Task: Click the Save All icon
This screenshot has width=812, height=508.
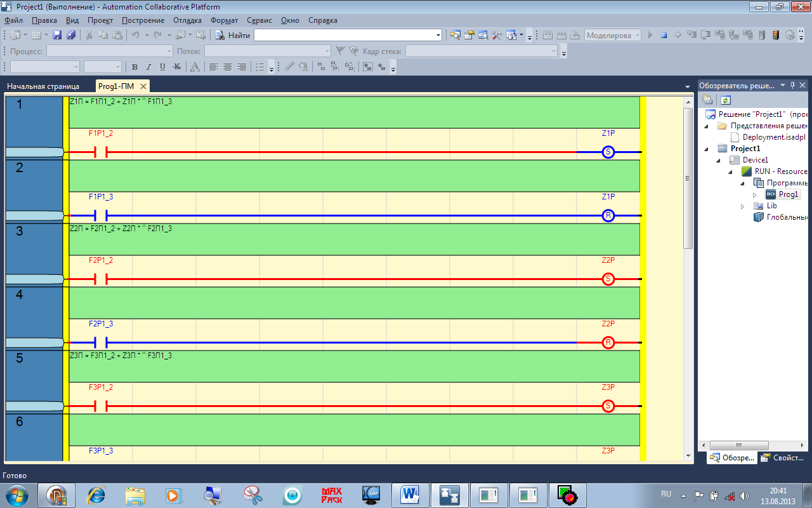Action: [71, 35]
